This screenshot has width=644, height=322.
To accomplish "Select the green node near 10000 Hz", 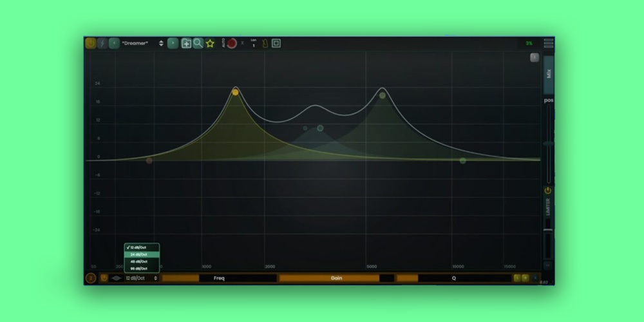I will tap(463, 160).
